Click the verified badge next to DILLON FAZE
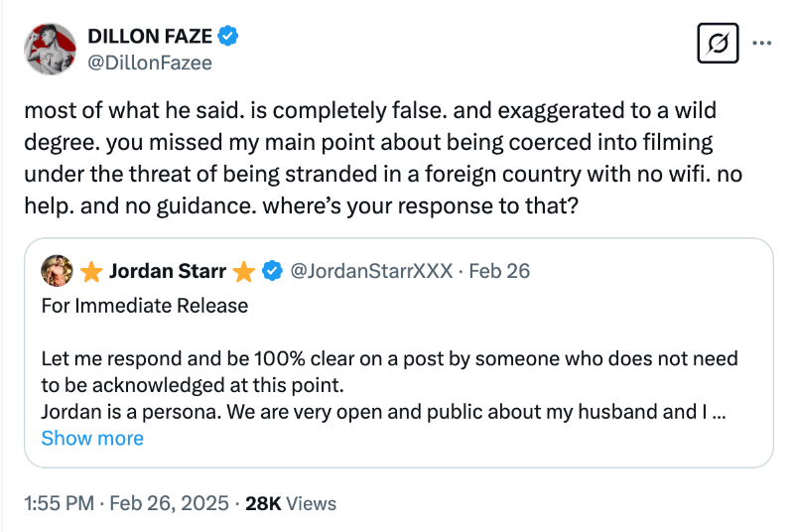The height and width of the screenshot is (532, 794). click(229, 37)
